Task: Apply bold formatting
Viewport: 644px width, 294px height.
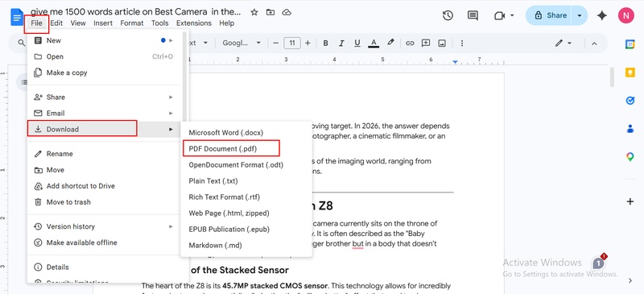Action: pyautogui.click(x=325, y=43)
